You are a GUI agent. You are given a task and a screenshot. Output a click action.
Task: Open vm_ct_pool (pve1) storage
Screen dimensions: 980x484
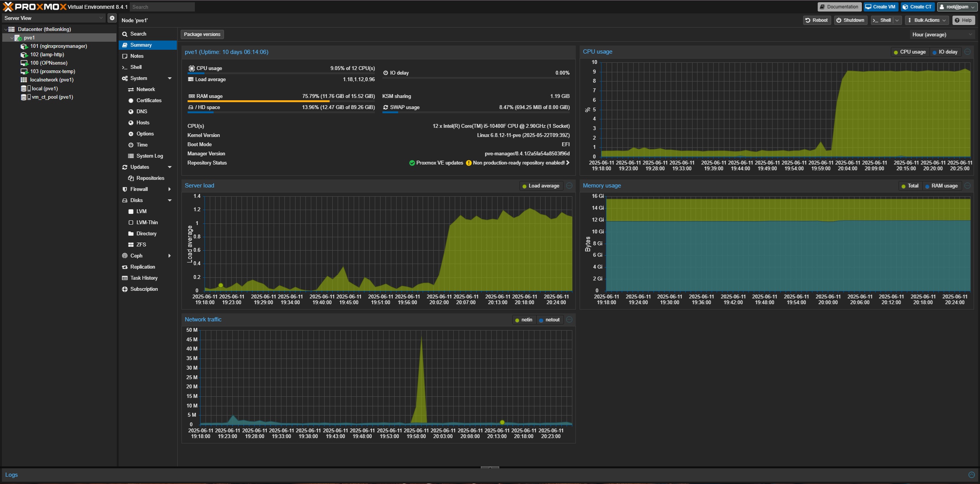point(52,97)
